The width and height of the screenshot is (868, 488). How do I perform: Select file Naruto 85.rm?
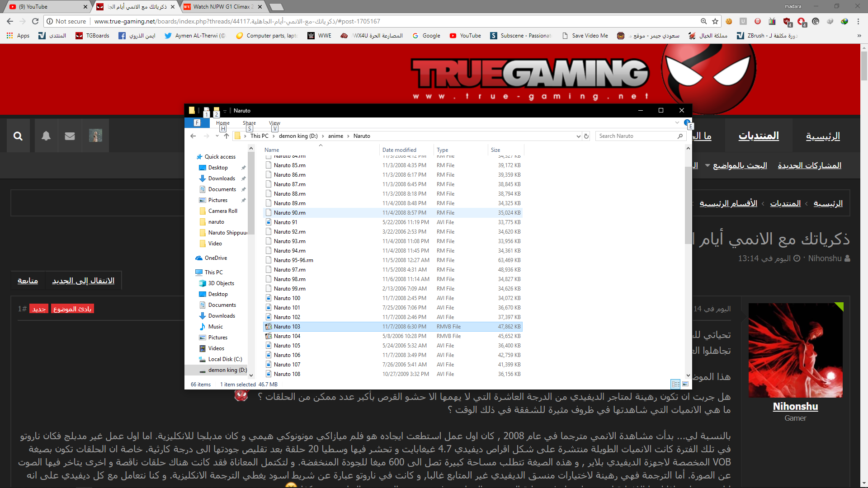pyautogui.click(x=392, y=165)
